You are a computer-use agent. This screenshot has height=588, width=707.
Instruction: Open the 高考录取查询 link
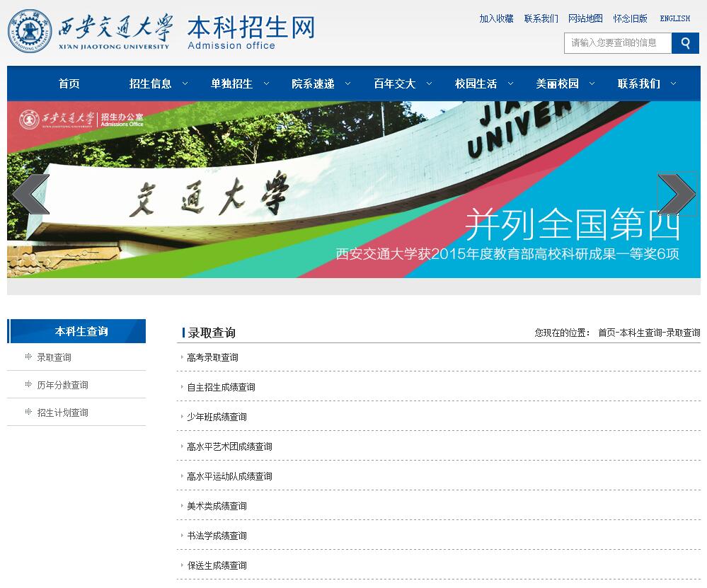pyautogui.click(x=212, y=357)
